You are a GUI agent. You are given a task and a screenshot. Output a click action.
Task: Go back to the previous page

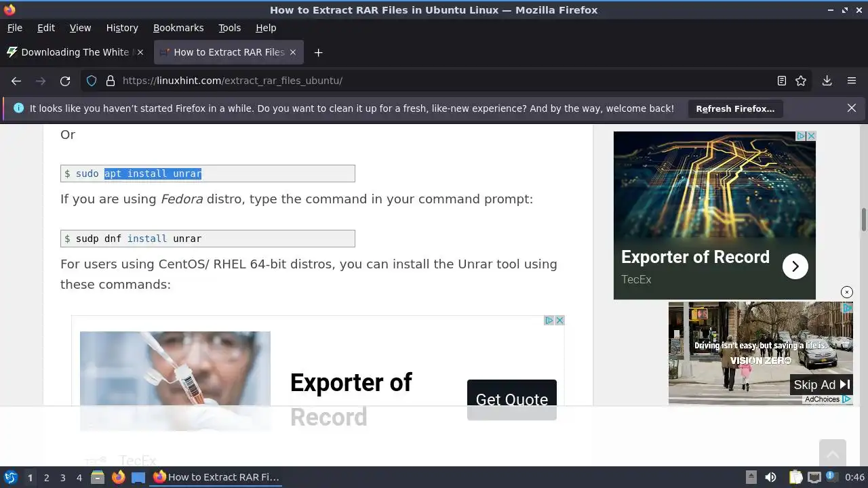tap(16, 81)
